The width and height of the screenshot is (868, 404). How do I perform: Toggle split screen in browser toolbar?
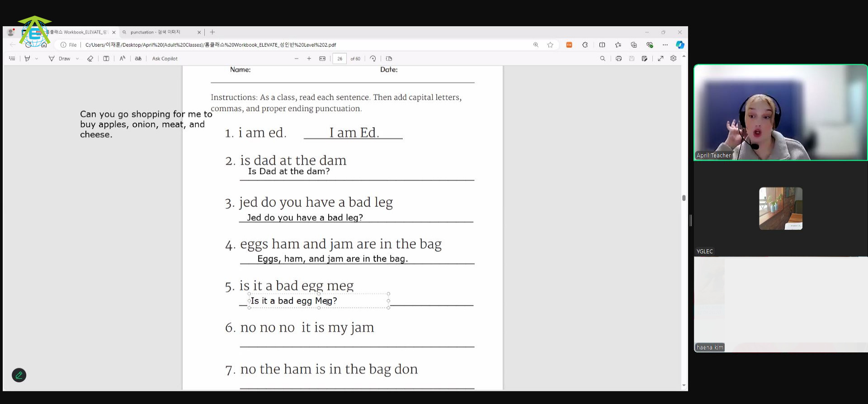tap(602, 45)
